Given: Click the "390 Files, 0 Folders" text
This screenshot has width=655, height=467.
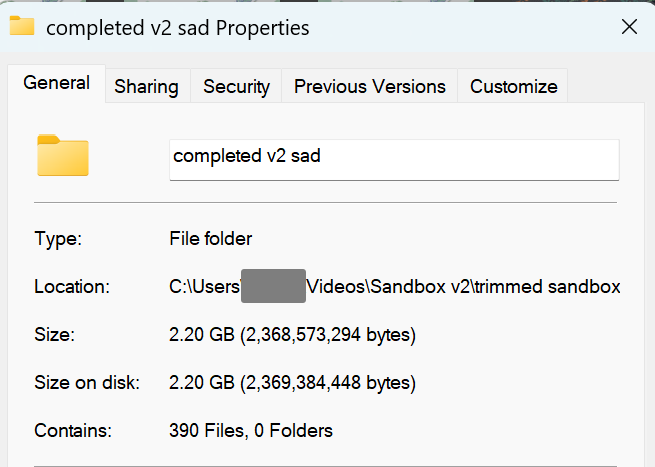Looking at the screenshot, I should tap(251, 431).
